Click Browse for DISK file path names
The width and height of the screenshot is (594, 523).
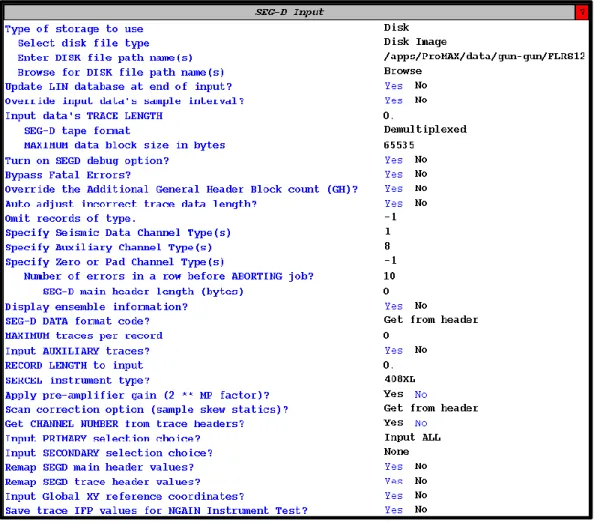tap(403, 71)
